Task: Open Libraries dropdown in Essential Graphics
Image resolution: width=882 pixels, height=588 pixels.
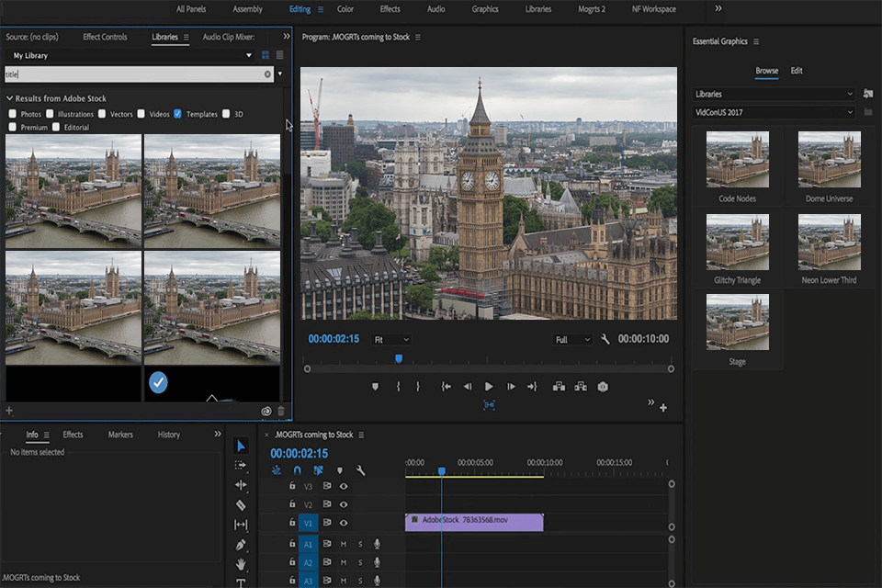Action: (774, 94)
